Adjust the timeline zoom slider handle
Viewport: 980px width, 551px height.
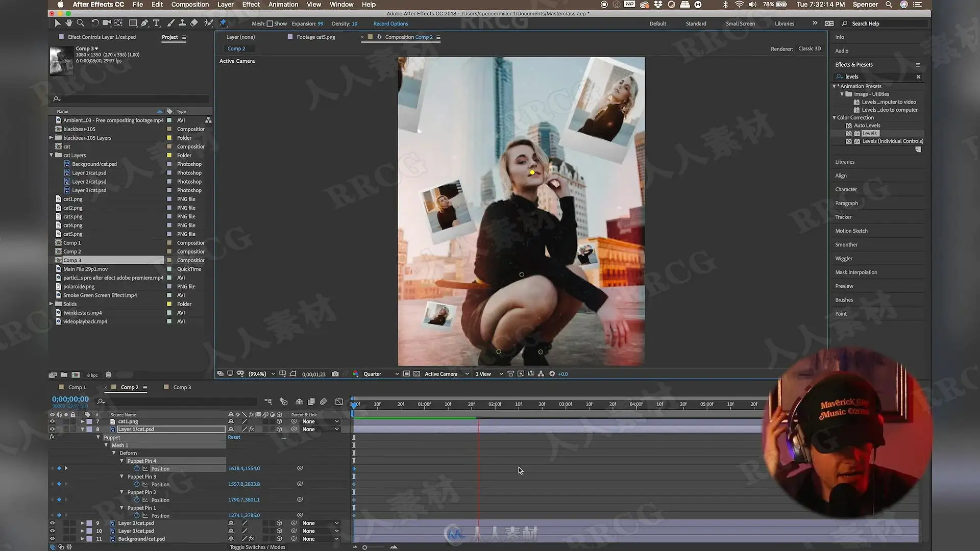click(x=364, y=547)
